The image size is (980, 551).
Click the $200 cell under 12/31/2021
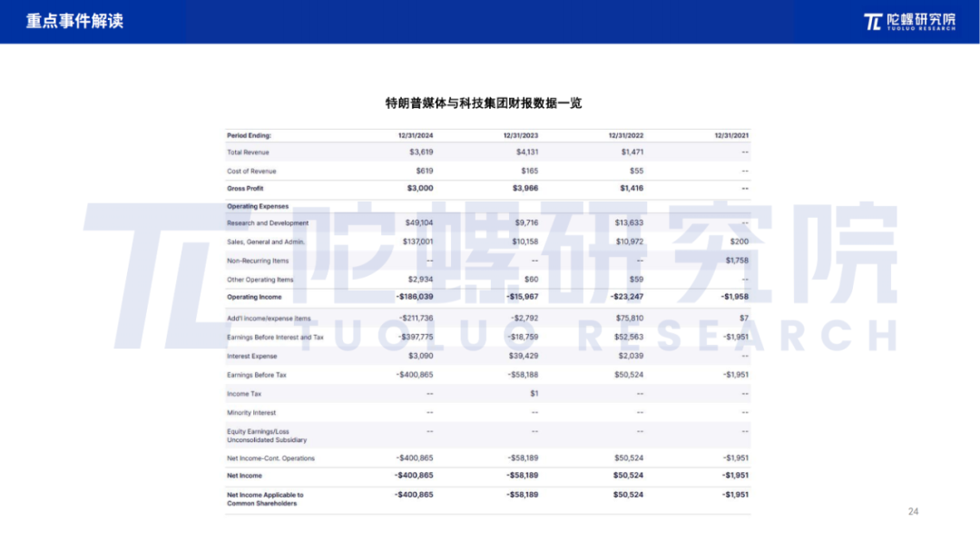739,241
